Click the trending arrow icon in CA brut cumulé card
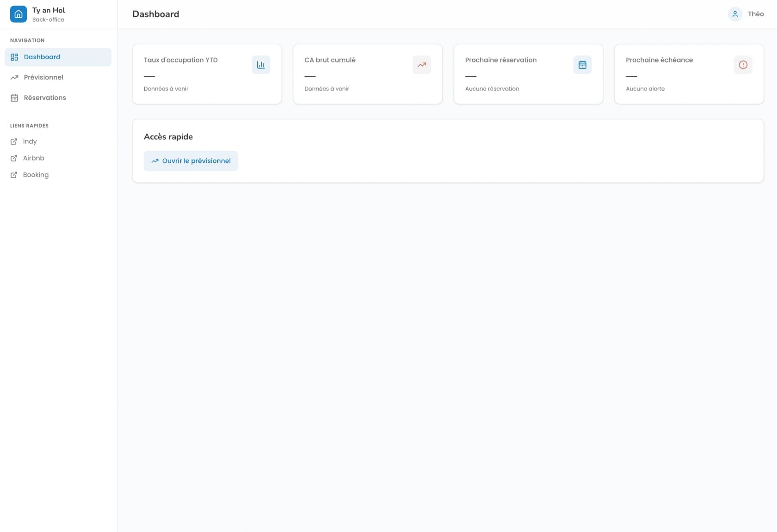This screenshot has width=777, height=532. (422, 65)
